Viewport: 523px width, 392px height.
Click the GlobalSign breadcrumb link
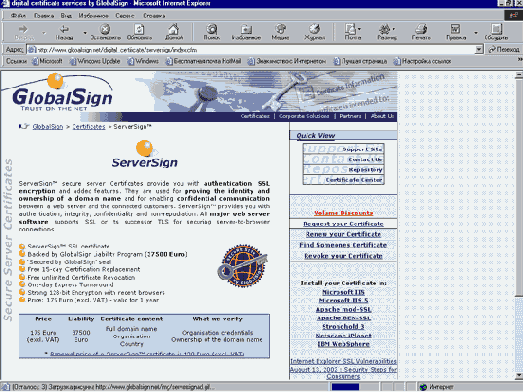[x=48, y=127]
